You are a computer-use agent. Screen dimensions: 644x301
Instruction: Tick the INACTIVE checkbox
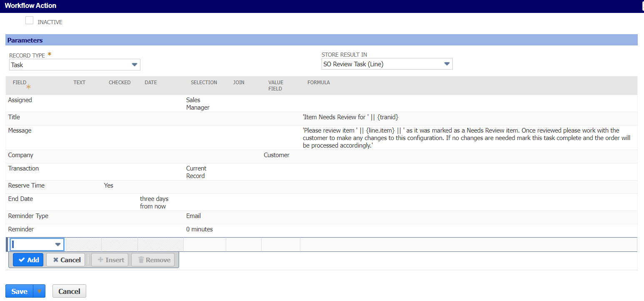point(29,20)
